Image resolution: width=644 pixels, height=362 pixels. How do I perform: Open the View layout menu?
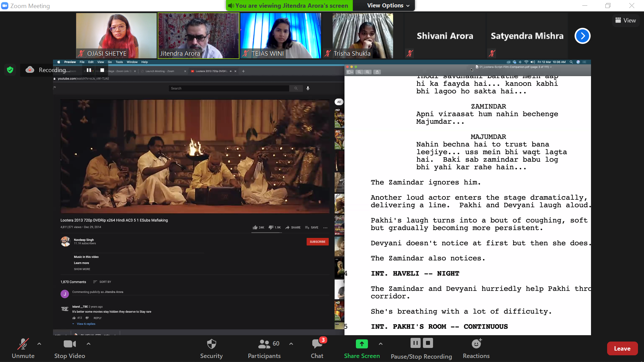point(626,20)
